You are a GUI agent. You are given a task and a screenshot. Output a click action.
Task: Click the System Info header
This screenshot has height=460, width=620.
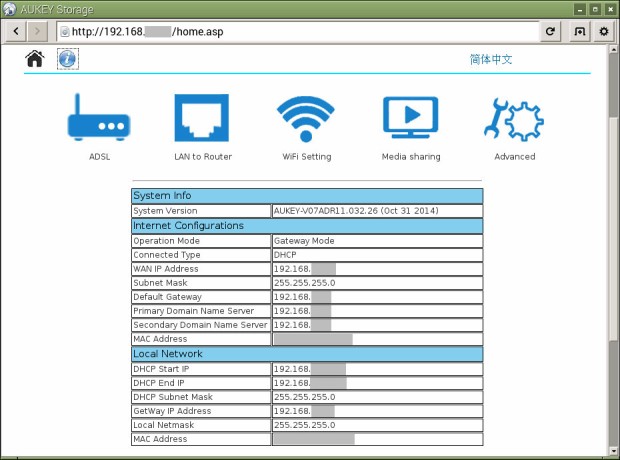307,196
